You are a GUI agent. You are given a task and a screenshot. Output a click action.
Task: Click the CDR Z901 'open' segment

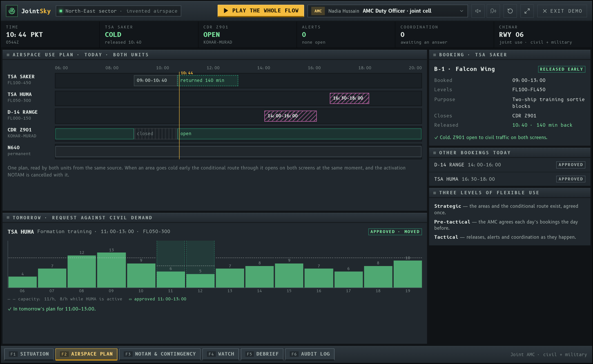click(300, 134)
